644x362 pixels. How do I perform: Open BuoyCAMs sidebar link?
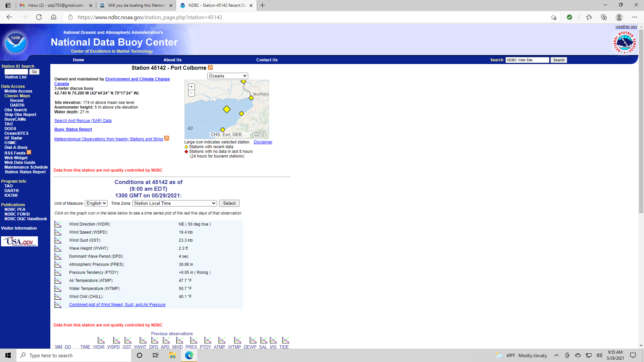tap(15, 119)
